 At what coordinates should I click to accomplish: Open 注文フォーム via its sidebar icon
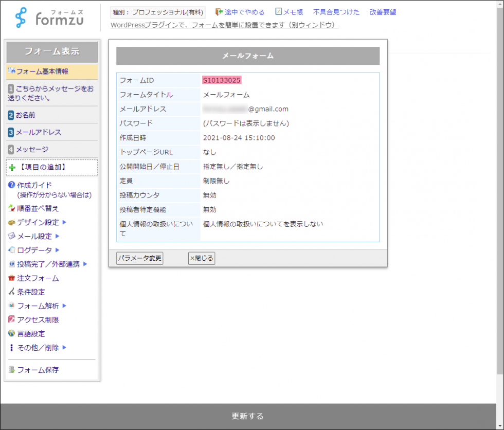pos(11,278)
